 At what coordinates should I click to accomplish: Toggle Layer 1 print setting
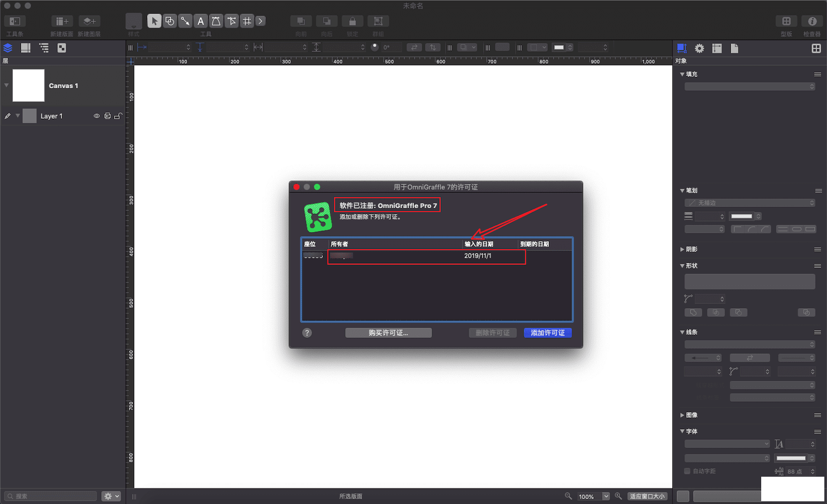[108, 116]
